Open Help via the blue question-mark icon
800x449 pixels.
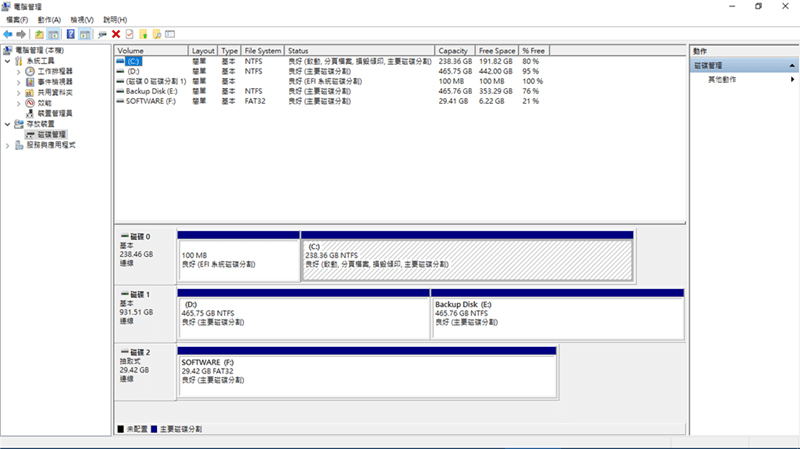click(x=70, y=34)
